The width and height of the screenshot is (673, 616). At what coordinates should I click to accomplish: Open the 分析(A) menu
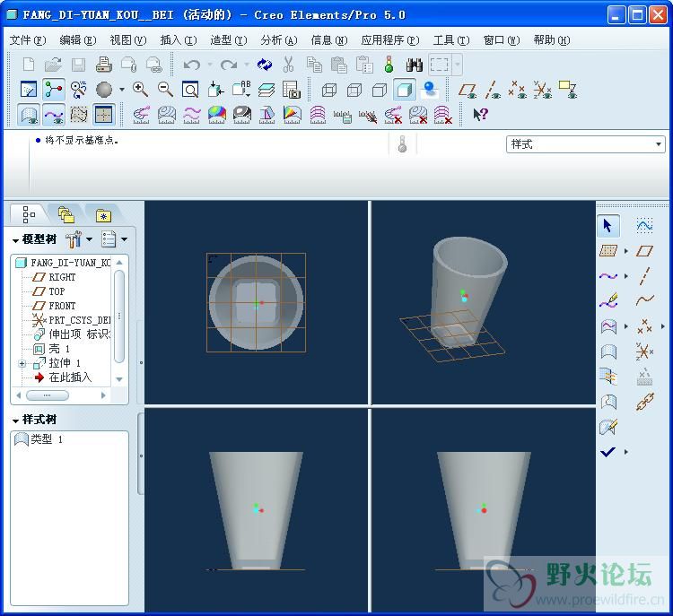pyautogui.click(x=278, y=40)
